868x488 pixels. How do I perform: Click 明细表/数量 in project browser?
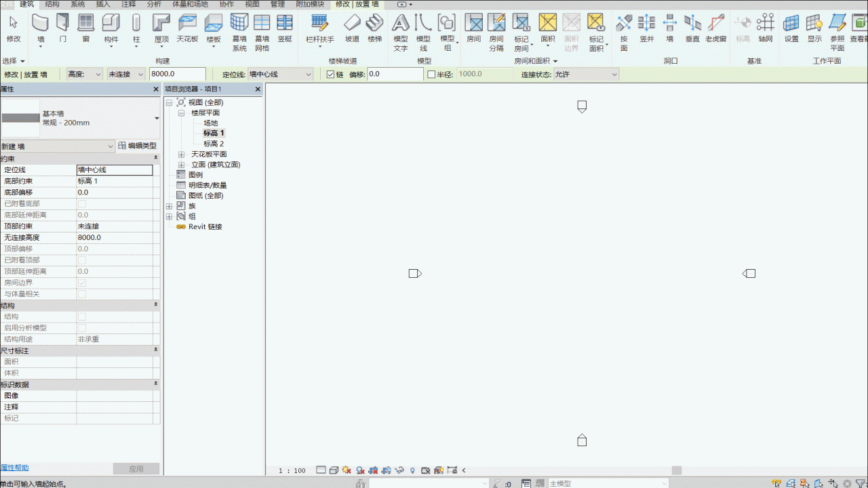[208, 185]
